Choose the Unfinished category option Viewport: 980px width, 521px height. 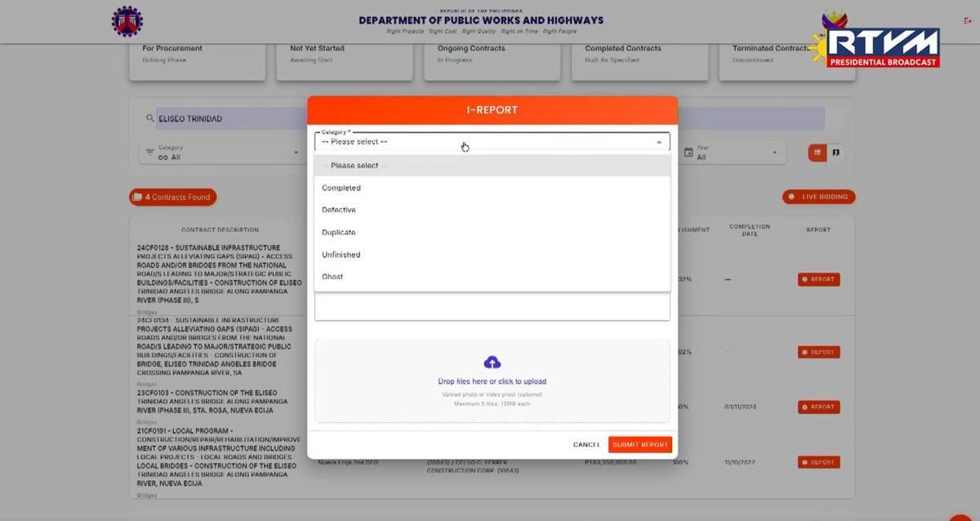pyautogui.click(x=492, y=254)
